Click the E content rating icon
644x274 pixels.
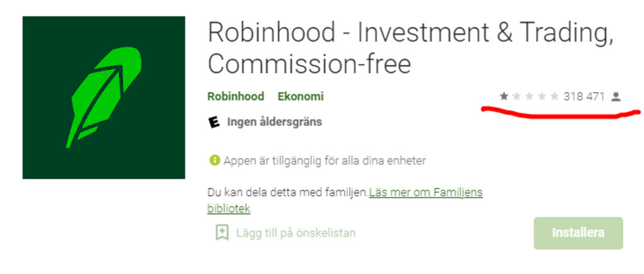click(214, 122)
